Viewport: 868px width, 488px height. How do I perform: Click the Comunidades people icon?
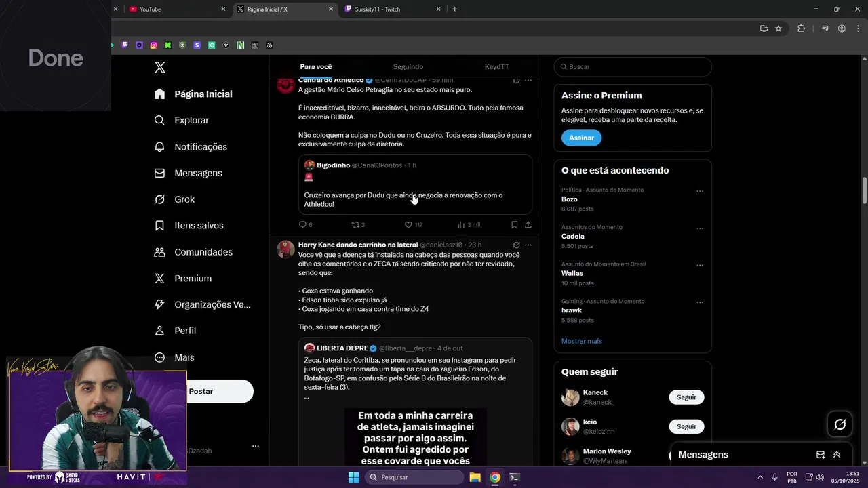(159, 252)
